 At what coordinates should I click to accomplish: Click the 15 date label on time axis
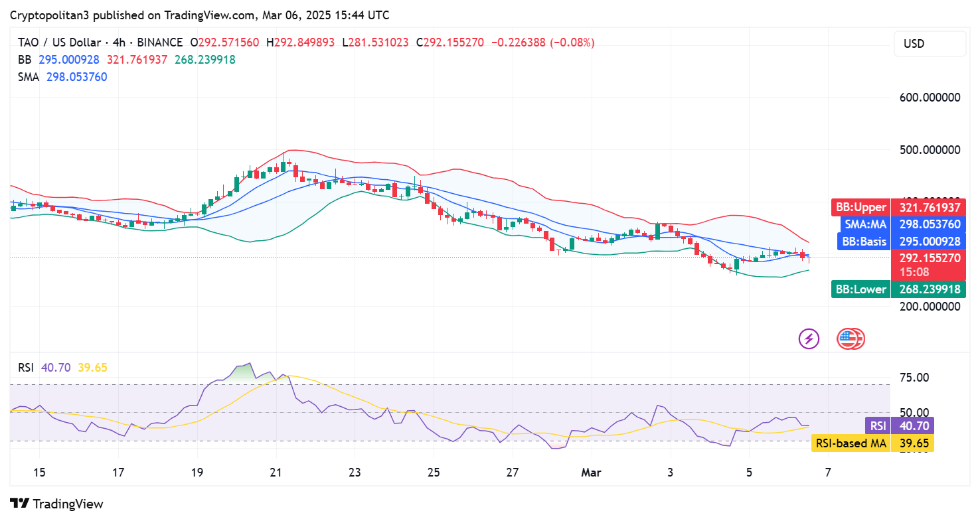[39, 473]
